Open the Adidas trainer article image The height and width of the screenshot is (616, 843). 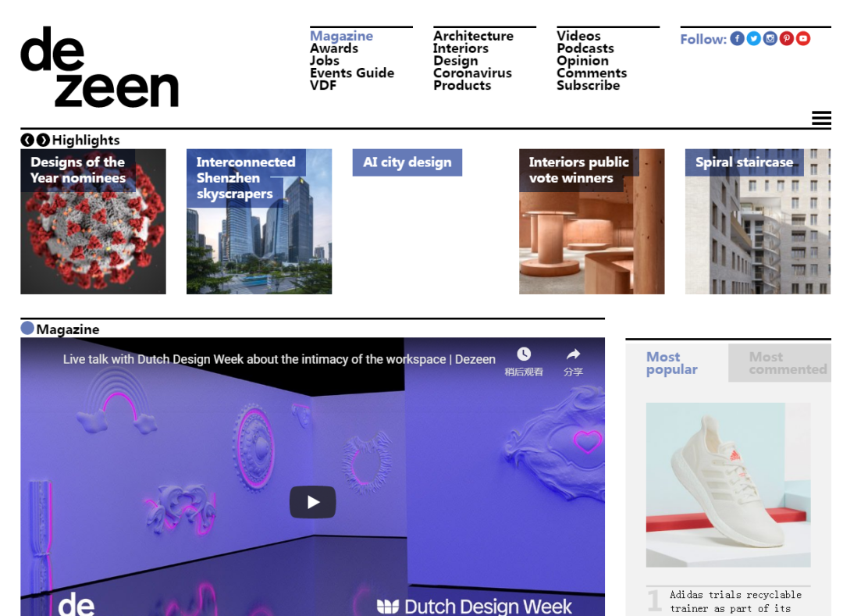coord(728,485)
